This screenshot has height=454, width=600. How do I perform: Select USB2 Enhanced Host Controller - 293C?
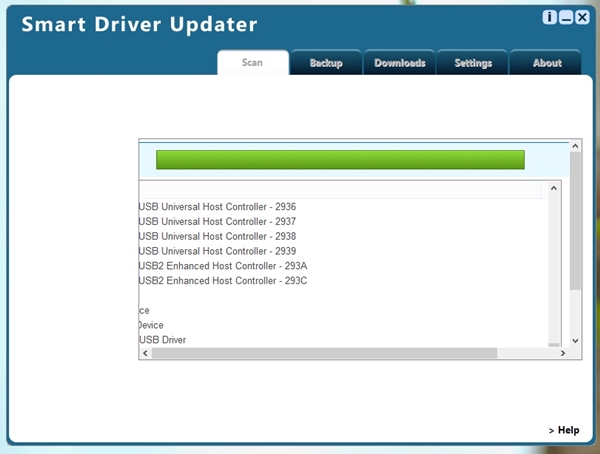(x=223, y=281)
